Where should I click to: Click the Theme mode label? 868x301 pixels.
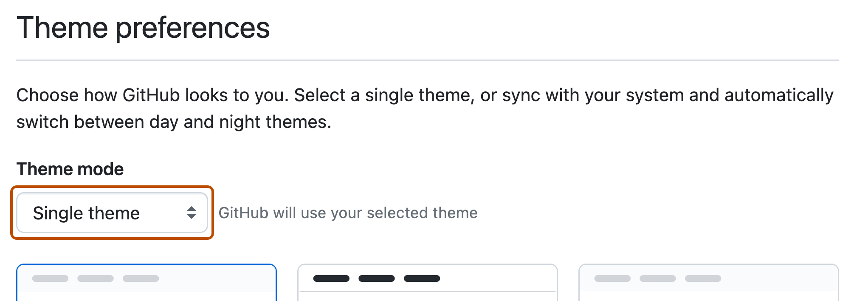(x=70, y=168)
